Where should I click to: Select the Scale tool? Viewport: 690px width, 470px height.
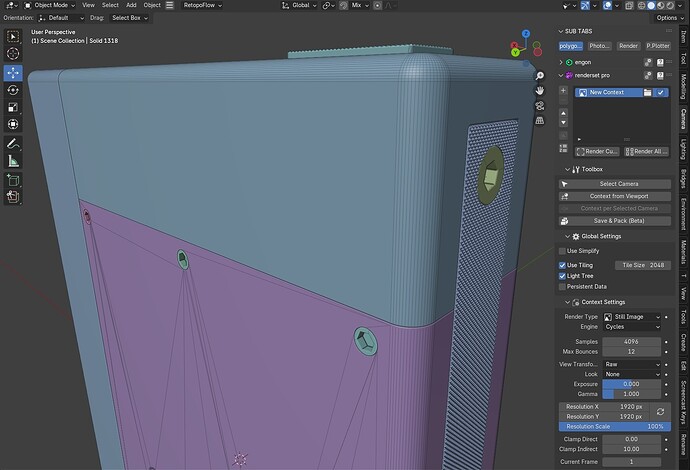point(13,107)
